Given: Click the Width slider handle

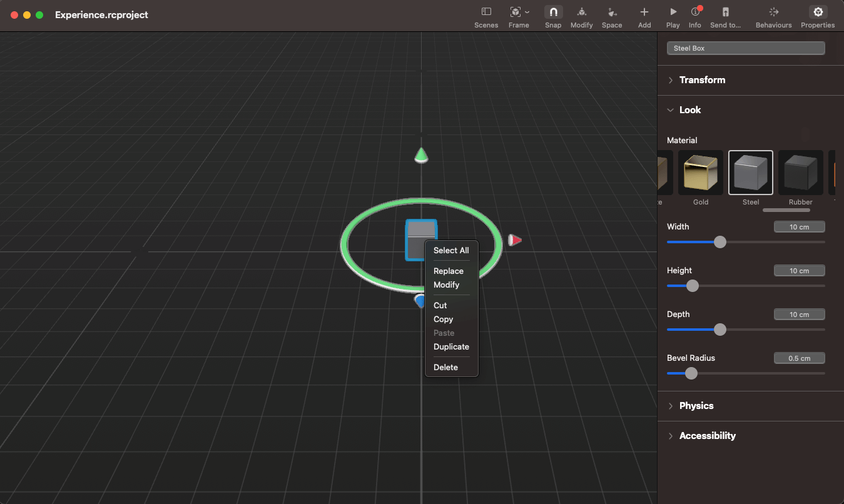Looking at the screenshot, I should click(720, 242).
